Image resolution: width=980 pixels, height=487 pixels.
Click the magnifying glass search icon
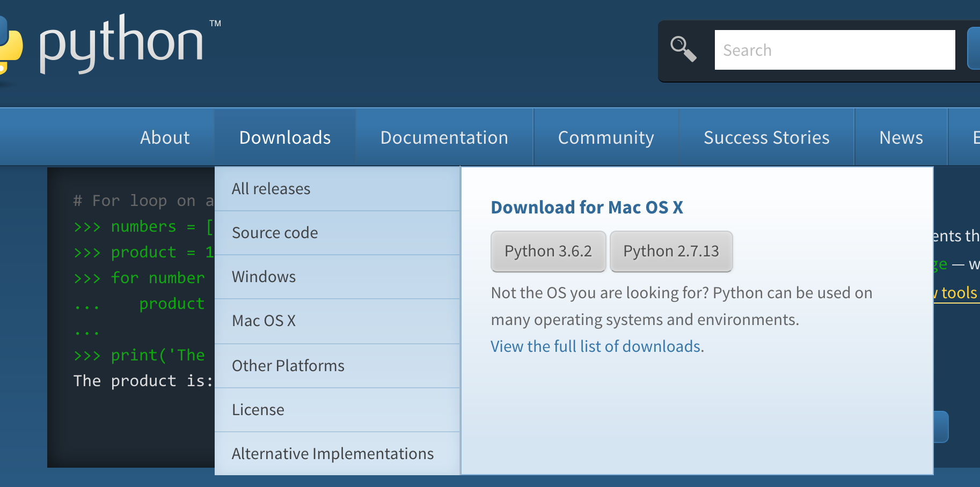(683, 49)
